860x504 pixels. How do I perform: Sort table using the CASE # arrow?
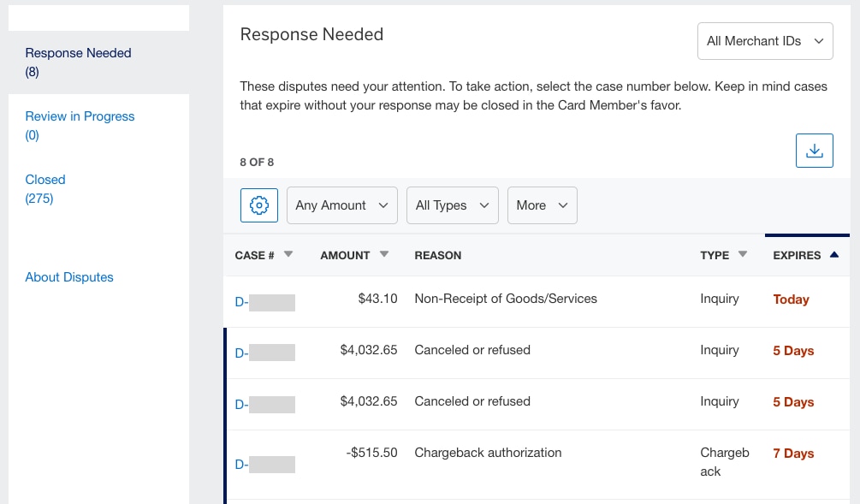288,253
